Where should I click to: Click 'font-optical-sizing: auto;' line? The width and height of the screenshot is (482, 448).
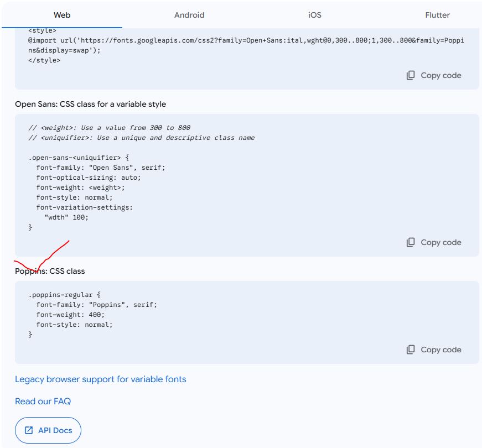click(x=89, y=178)
